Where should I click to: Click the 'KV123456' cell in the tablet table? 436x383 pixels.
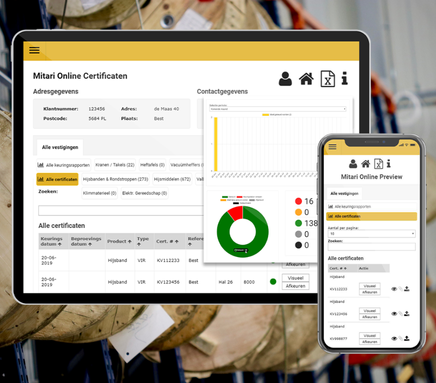pyautogui.click(x=168, y=282)
